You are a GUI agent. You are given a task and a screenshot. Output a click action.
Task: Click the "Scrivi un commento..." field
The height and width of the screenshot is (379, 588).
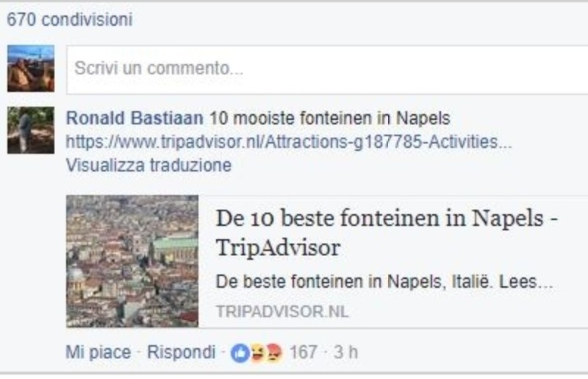pos(323,69)
